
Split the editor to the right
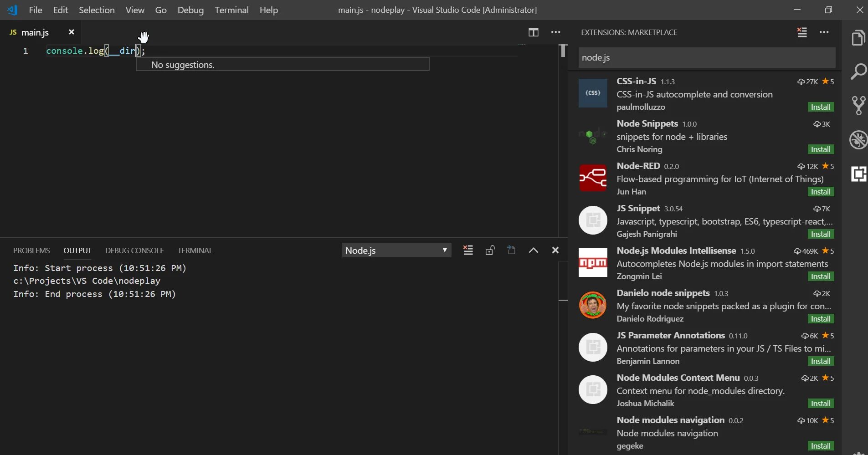pos(533,32)
